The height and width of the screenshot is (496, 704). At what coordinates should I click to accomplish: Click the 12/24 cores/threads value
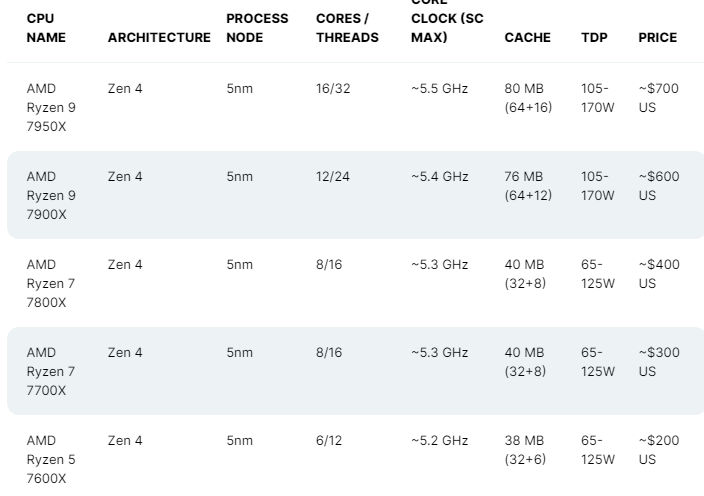pos(331,177)
